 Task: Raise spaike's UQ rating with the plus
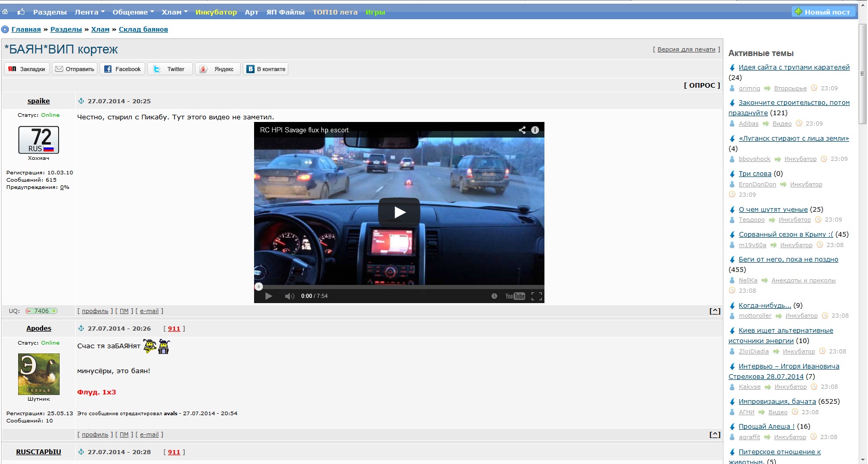(x=54, y=311)
